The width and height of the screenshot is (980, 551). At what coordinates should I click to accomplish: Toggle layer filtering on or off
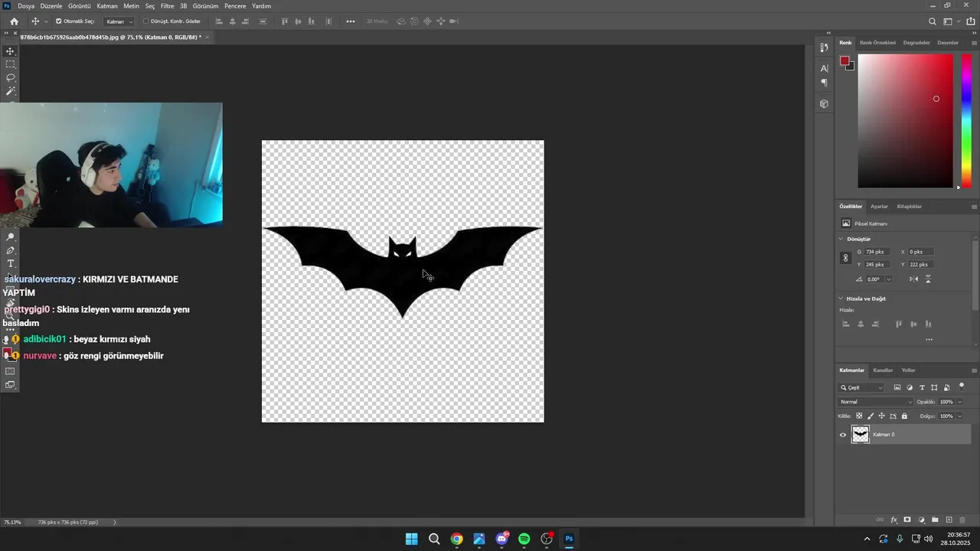[x=962, y=386]
